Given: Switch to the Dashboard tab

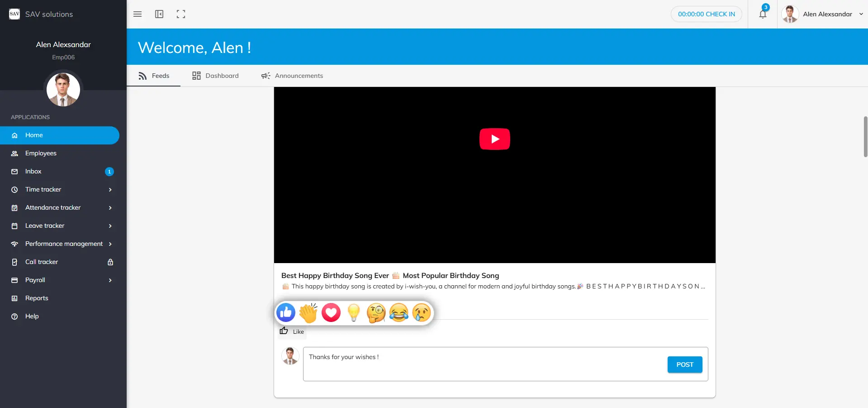Looking at the screenshot, I should tap(215, 76).
